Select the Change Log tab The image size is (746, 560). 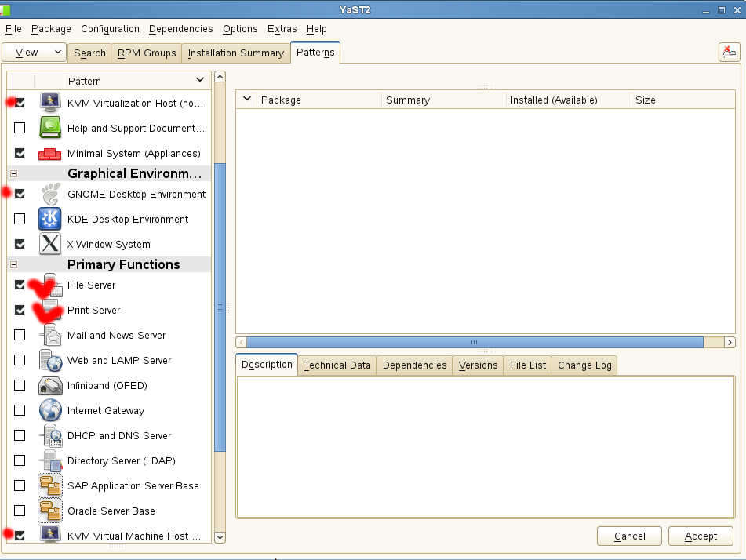(x=584, y=365)
